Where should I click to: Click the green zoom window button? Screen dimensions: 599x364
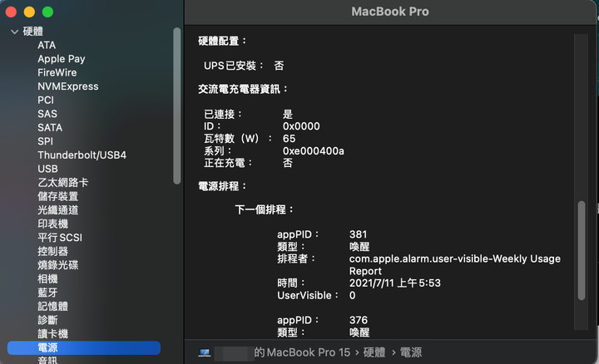click(x=47, y=12)
